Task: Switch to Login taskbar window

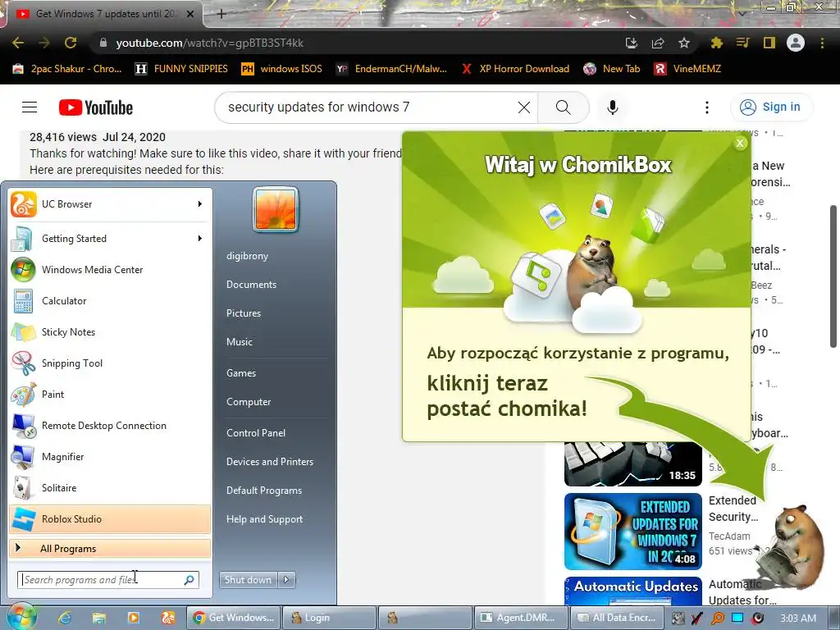Action: tap(330, 618)
